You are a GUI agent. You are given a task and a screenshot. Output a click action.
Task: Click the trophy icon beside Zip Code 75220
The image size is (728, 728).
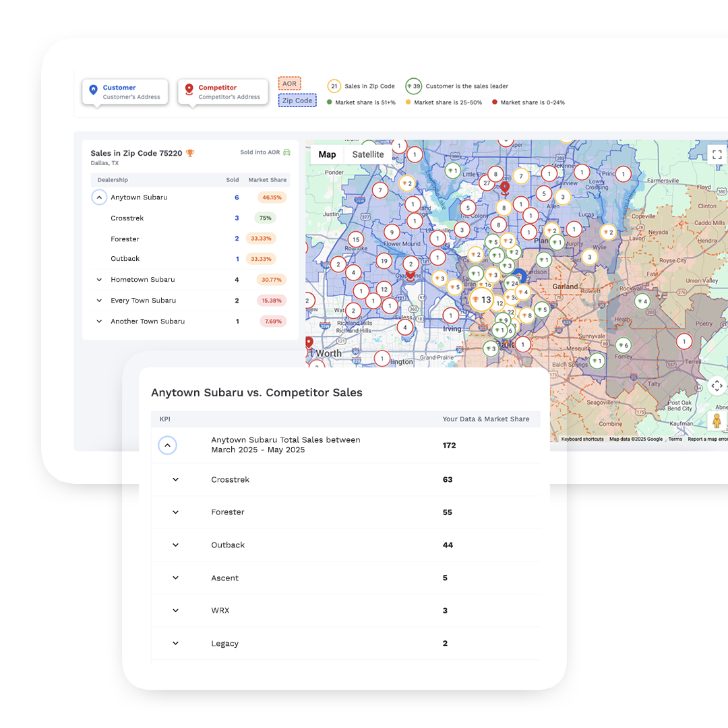(190, 154)
